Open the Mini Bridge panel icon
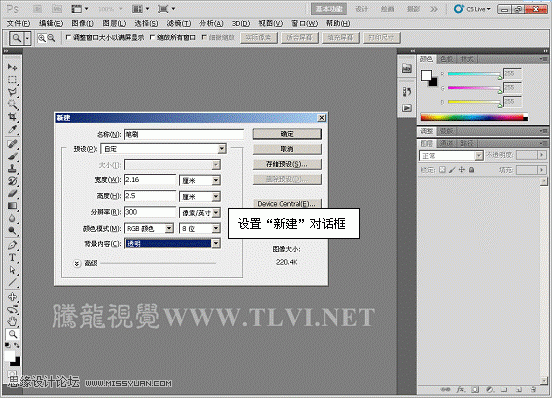This screenshot has height=398, width=552. (x=407, y=68)
